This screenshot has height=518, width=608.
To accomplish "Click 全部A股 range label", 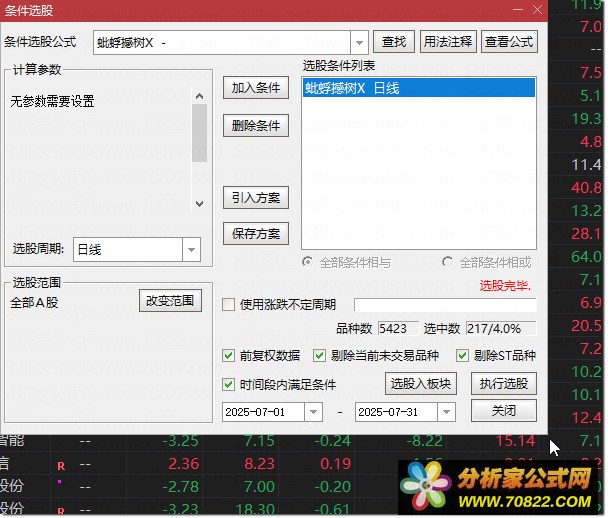I will pyautogui.click(x=34, y=302).
